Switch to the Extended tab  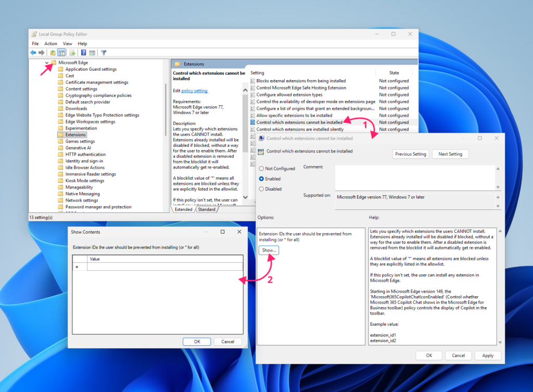point(184,209)
